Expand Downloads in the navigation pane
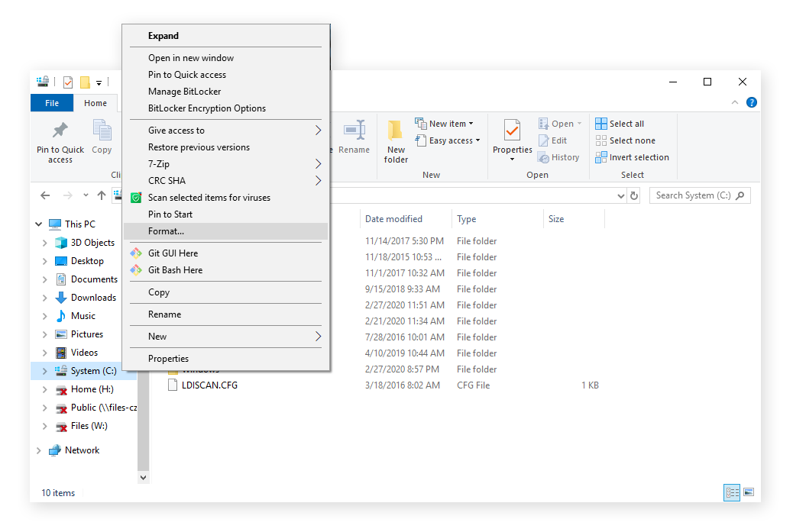The height and width of the screenshot is (532, 793). pyautogui.click(x=46, y=297)
